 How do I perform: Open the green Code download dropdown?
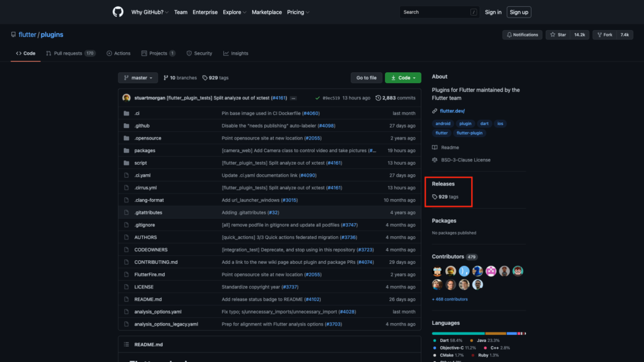click(403, 77)
